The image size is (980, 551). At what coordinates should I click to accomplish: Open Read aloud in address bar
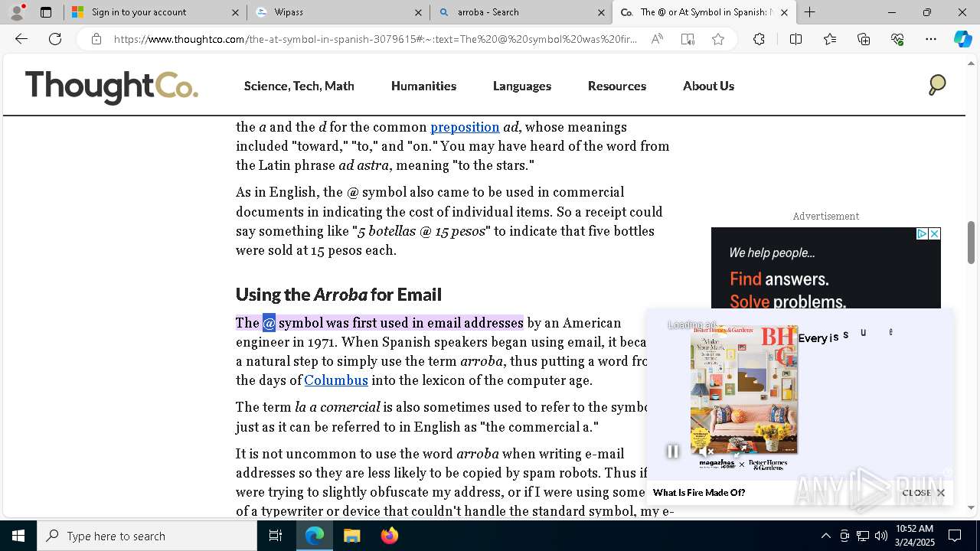[x=657, y=39]
